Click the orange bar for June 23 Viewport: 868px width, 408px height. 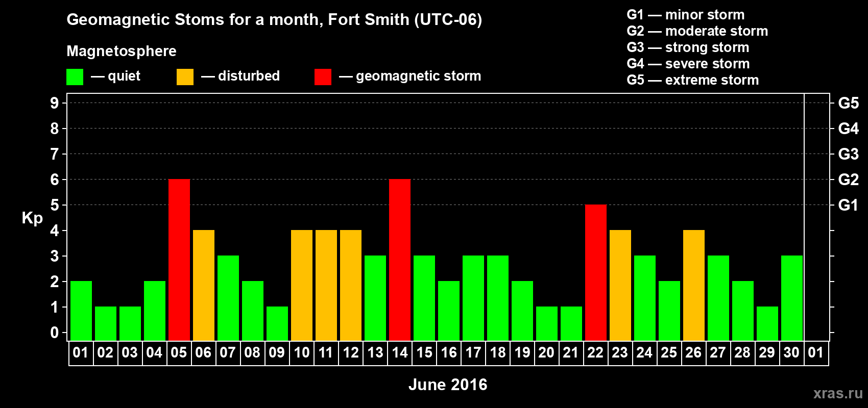click(620, 286)
